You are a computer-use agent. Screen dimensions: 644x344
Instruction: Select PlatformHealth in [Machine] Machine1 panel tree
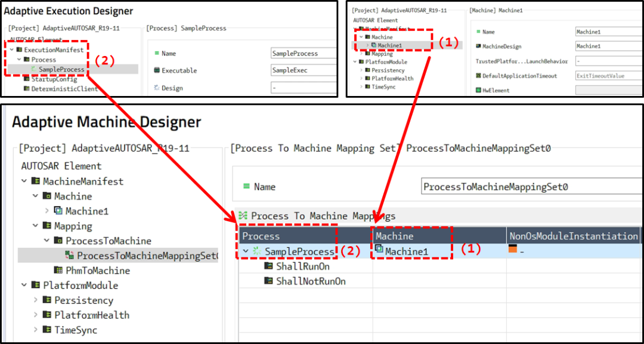click(392, 79)
